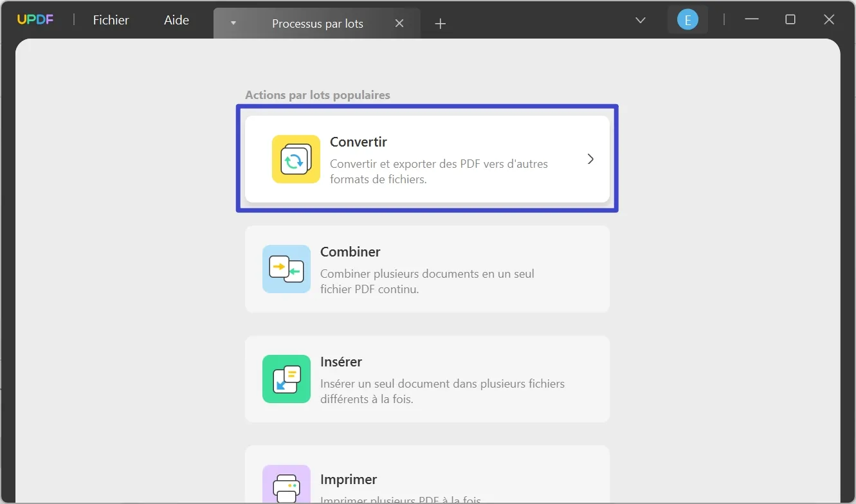Close the Processus par lots tab
Viewport: 856px width, 504px height.
point(399,23)
